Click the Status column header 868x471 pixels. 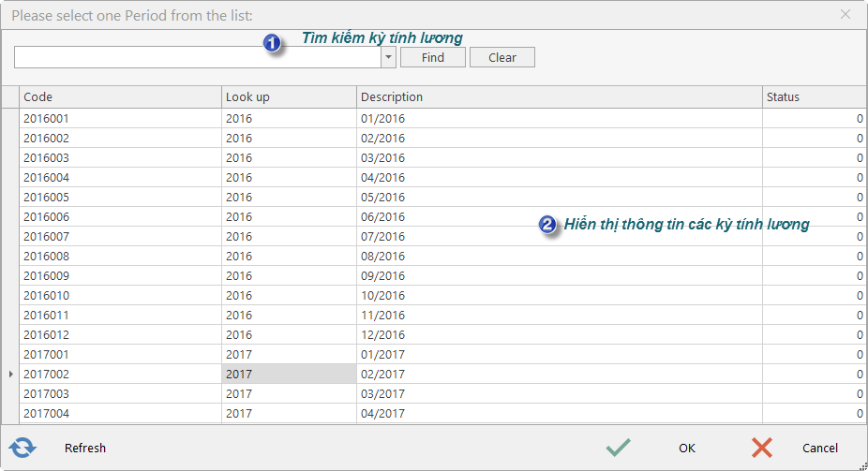[x=814, y=96]
